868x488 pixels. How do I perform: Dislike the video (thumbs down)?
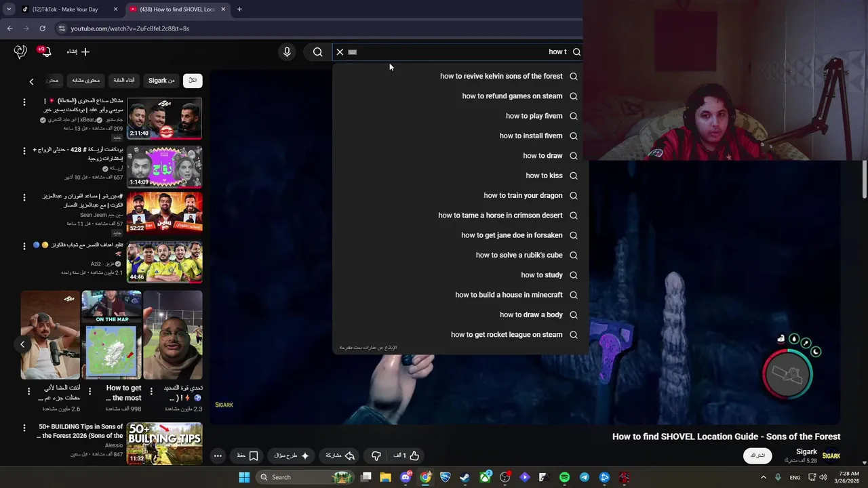point(376,455)
